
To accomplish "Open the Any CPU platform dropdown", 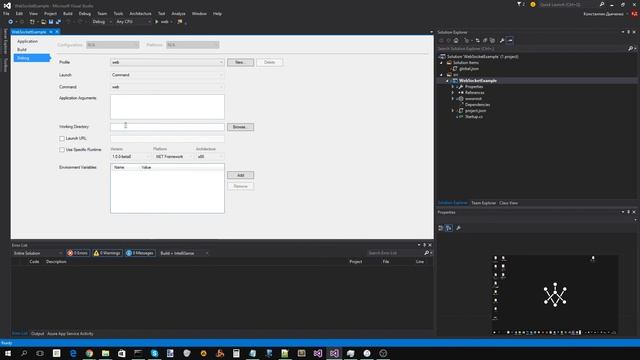I will pyautogui.click(x=133, y=22).
